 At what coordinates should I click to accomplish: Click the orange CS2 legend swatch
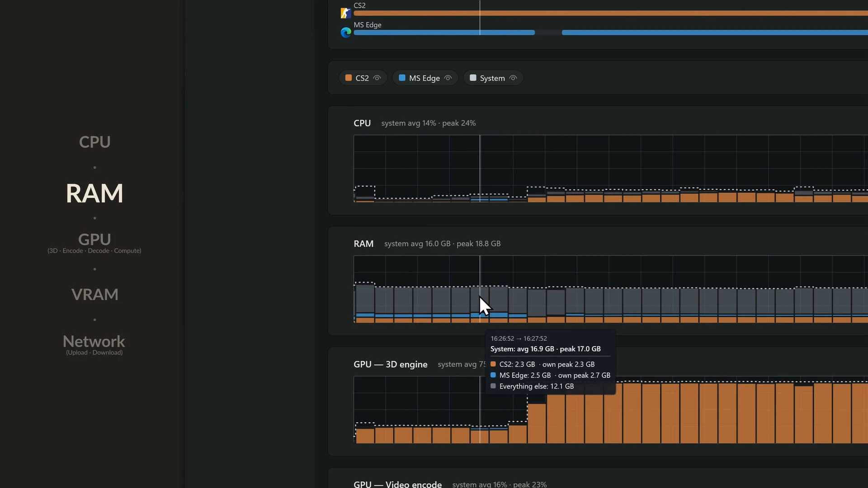349,78
